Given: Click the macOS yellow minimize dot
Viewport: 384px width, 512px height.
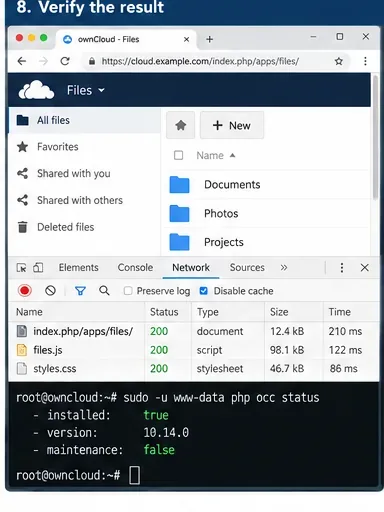Looking at the screenshot, I should pos(32,38).
